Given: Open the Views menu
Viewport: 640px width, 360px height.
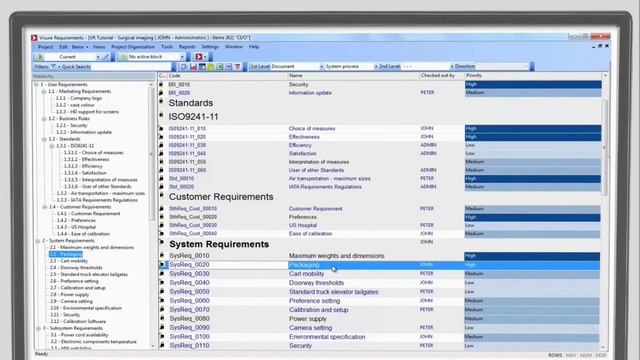Looking at the screenshot, I should click(99, 47).
